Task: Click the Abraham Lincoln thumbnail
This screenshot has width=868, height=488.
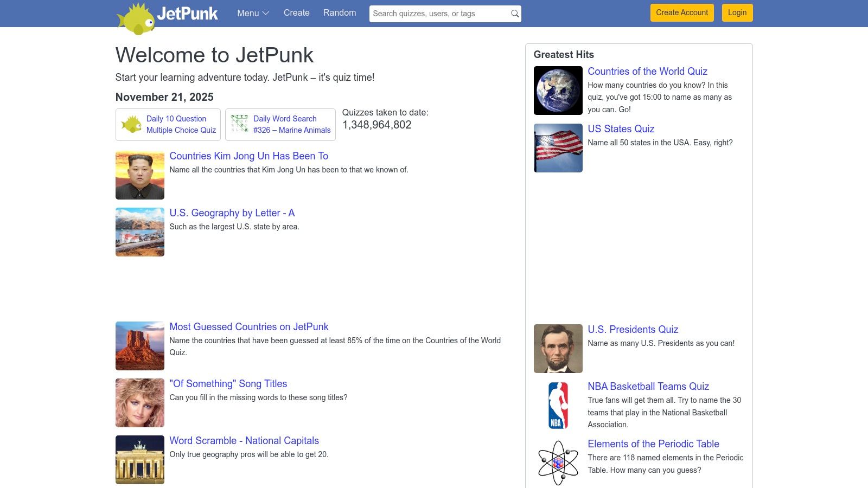Action: [x=557, y=349]
